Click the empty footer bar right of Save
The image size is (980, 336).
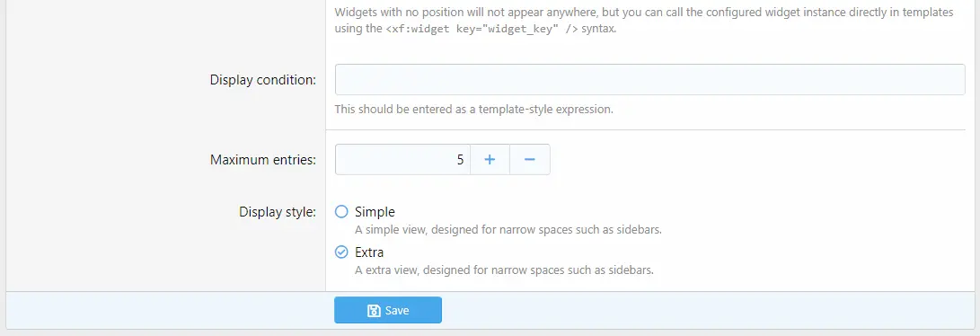pyautogui.click(x=706, y=310)
